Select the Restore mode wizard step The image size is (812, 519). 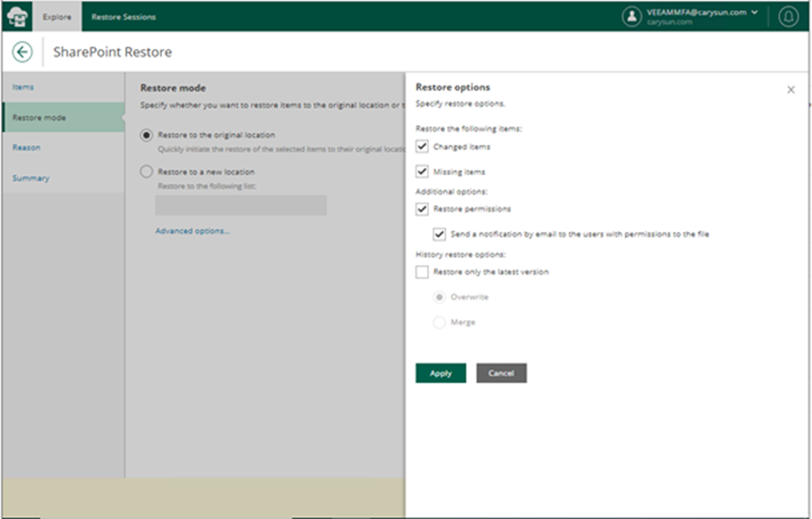coord(63,117)
